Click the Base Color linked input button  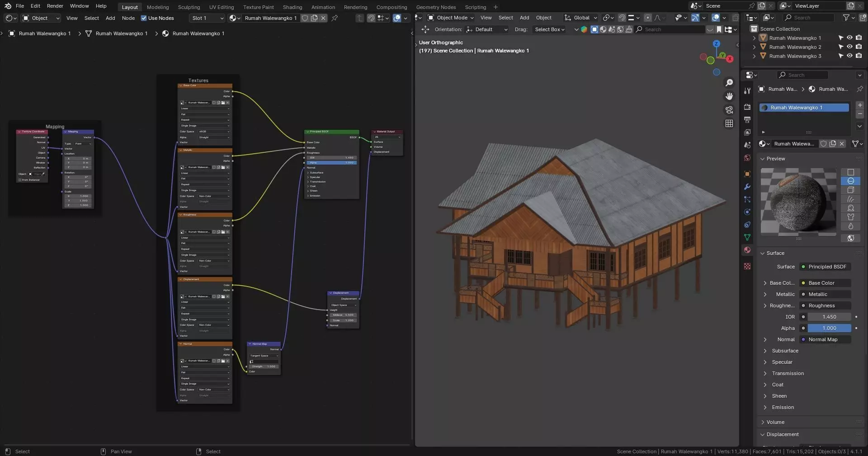(x=825, y=283)
